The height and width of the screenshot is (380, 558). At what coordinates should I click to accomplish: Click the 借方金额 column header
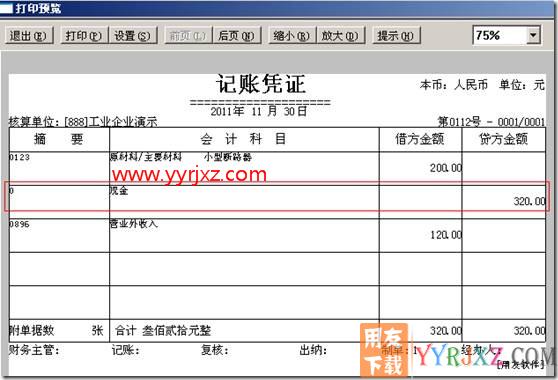click(x=420, y=139)
